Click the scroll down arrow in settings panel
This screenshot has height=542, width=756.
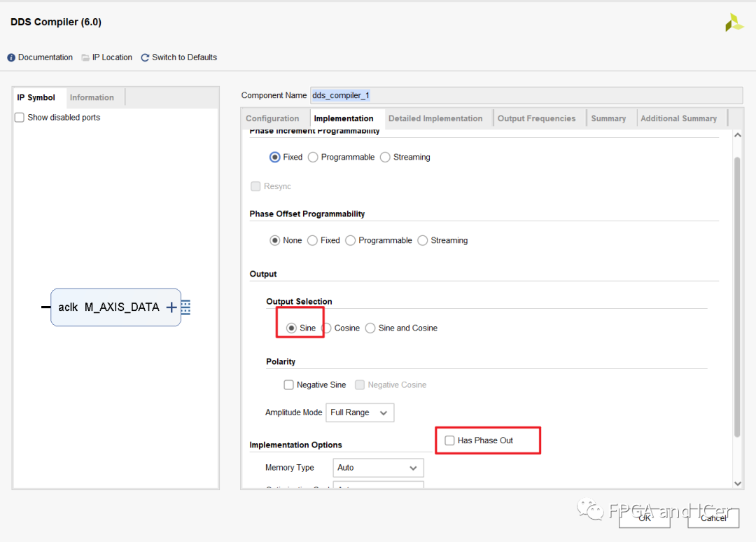coord(738,483)
